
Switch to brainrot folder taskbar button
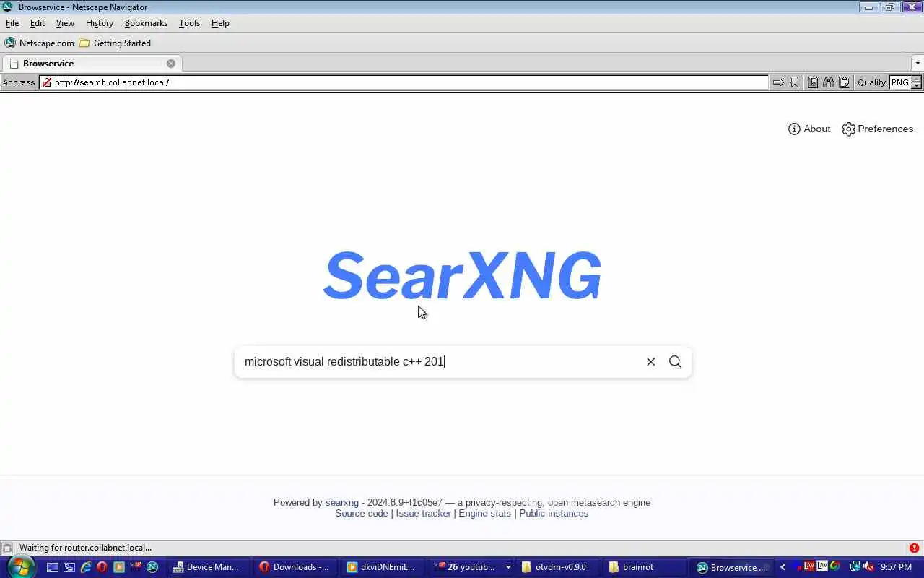click(x=645, y=567)
